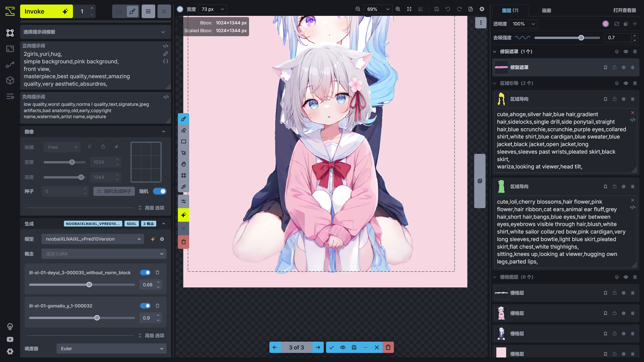Switch to the 画廊 gallery tab

tap(546, 11)
